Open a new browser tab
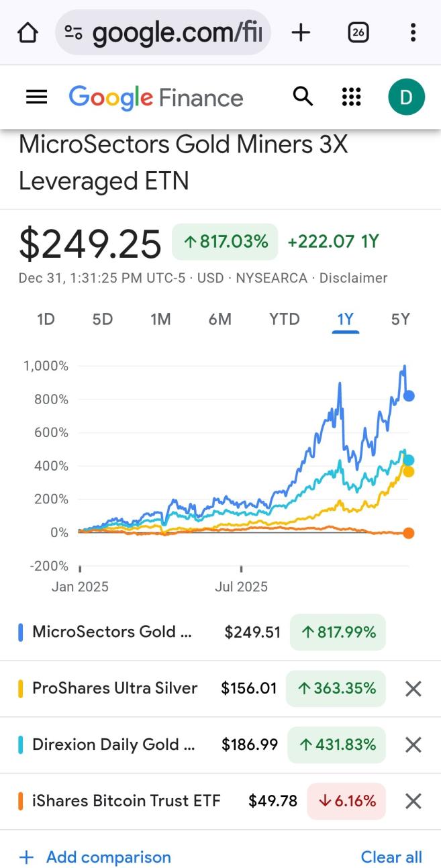Image resolution: width=441 pixels, height=868 pixels. 301,32
